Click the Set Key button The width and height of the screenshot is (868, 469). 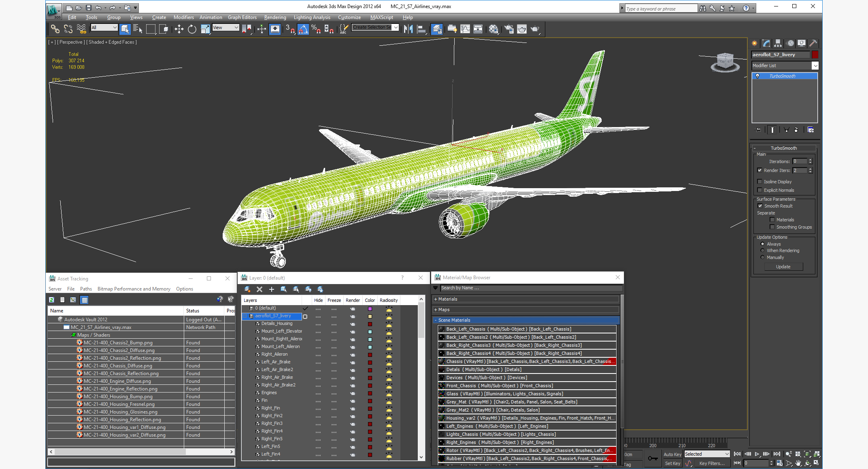coord(672,463)
